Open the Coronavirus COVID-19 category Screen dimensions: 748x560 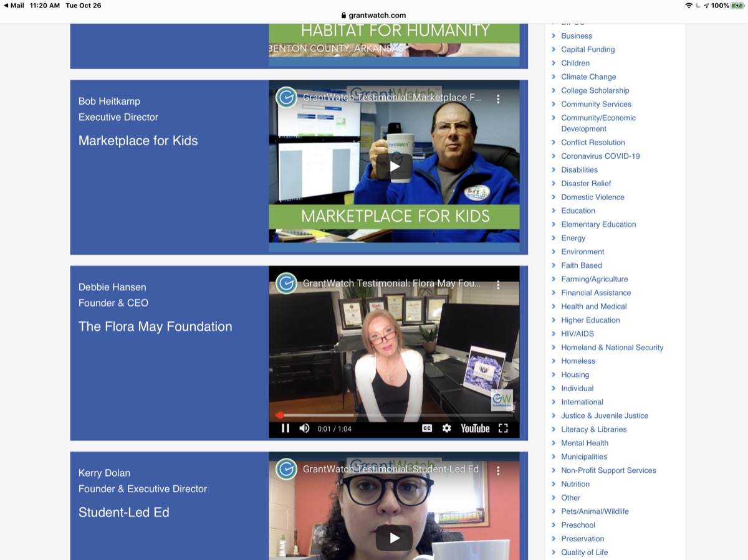tap(600, 156)
